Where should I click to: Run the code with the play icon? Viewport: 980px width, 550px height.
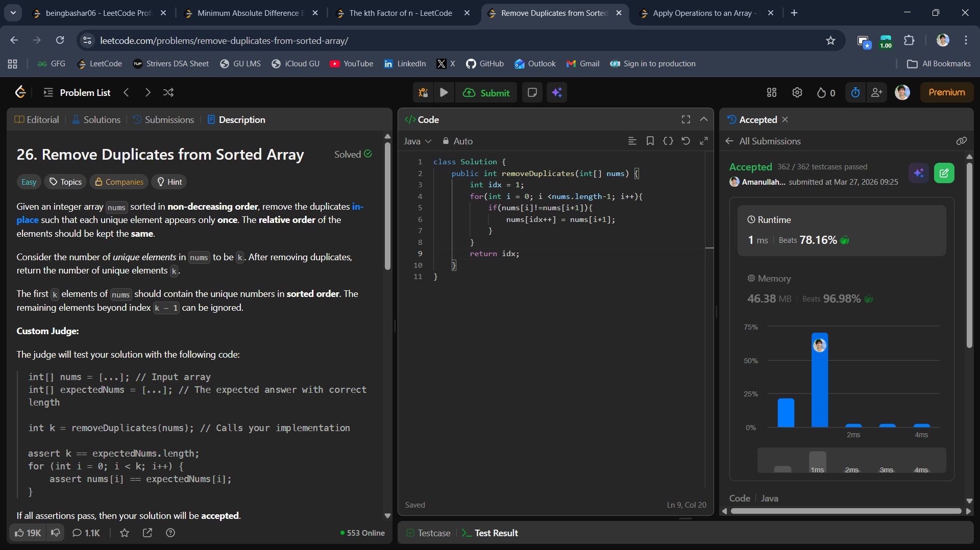pyautogui.click(x=444, y=92)
